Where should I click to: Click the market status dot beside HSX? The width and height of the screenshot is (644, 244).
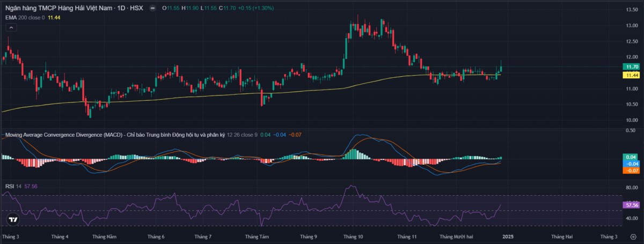[x=154, y=9]
